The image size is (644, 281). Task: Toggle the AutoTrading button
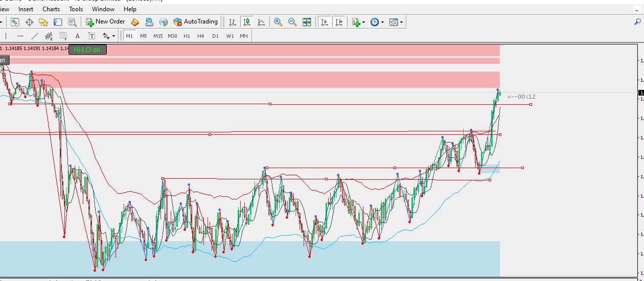tap(196, 22)
